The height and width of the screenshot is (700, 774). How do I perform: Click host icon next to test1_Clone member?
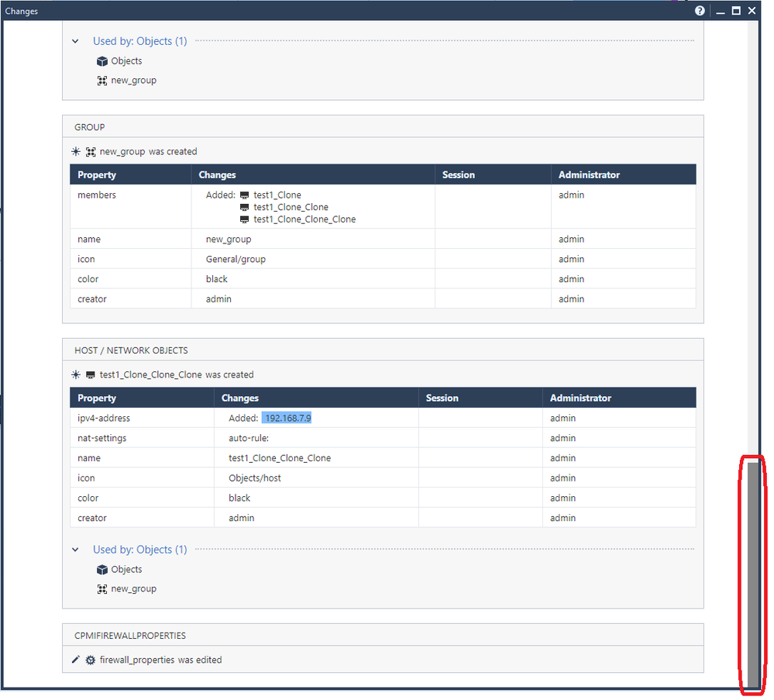coord(244,195)
